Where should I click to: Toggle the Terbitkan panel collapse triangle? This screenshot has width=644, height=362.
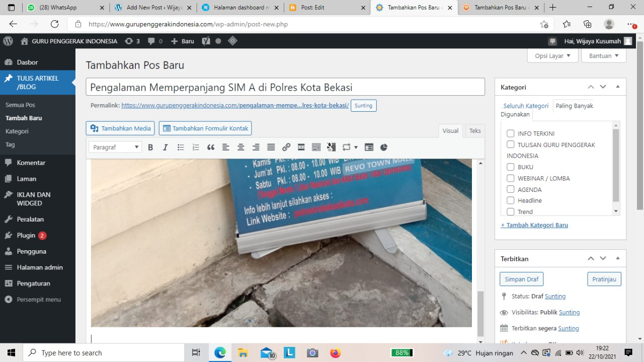pyautogui.click(x=618, y=258)
